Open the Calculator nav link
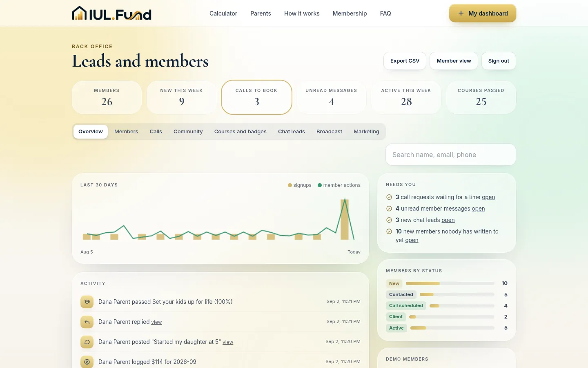588x368 pixels. click(223, 13)
